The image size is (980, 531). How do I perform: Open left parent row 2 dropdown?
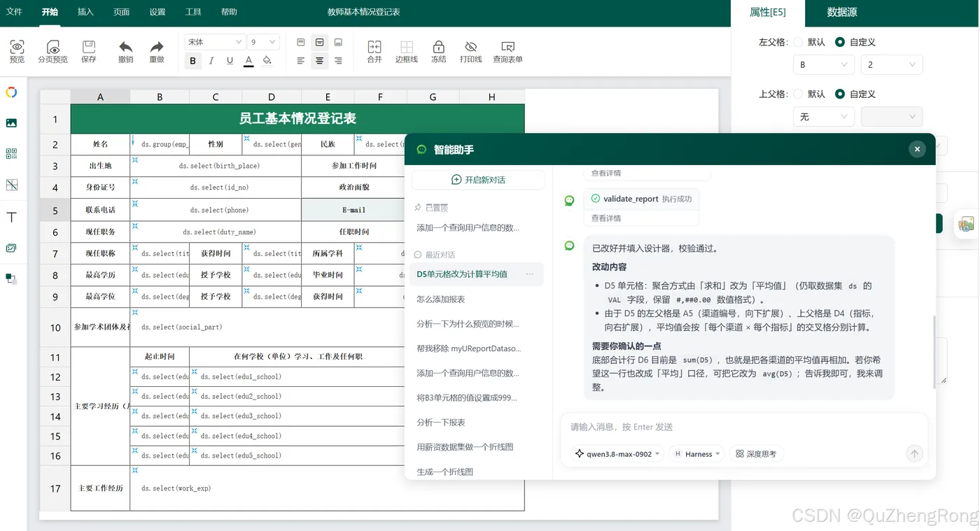[x=892, y=64]
